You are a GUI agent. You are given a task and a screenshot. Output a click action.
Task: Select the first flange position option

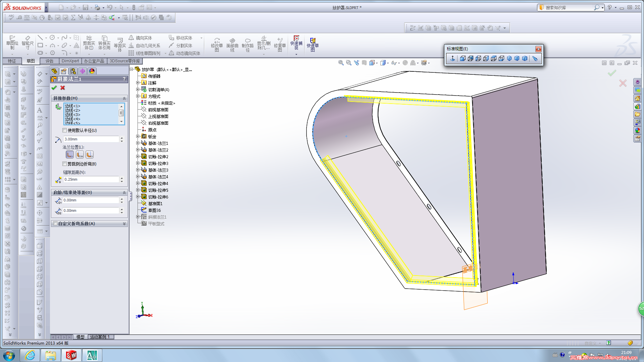coord(70,155)
